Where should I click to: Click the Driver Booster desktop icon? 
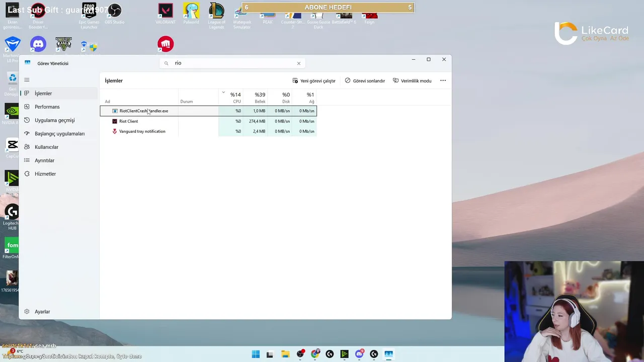tap(38, 16)
